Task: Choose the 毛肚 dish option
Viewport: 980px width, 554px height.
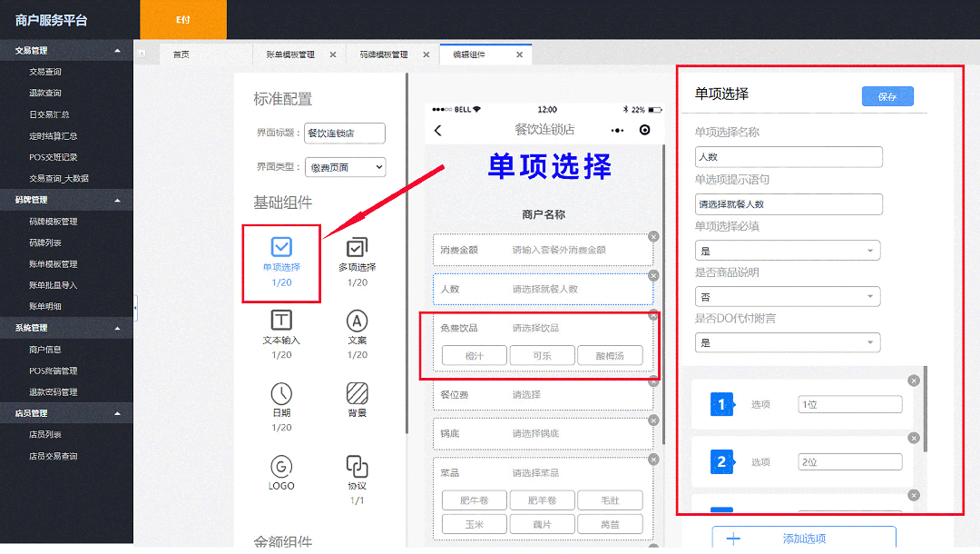Action: click(x=610, y=500)
